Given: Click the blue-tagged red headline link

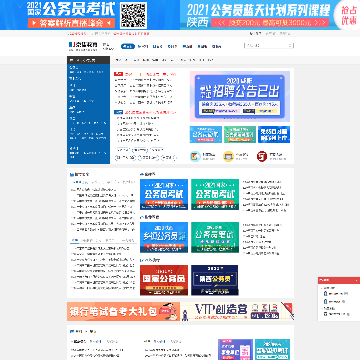Looking at the screenshot, I should point(150,113).
